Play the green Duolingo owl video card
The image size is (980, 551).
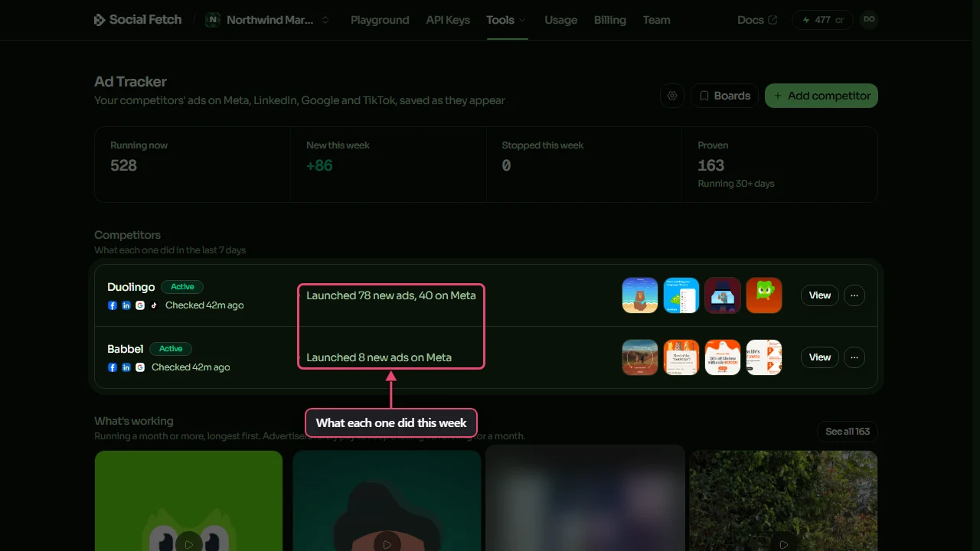point(188,543)
